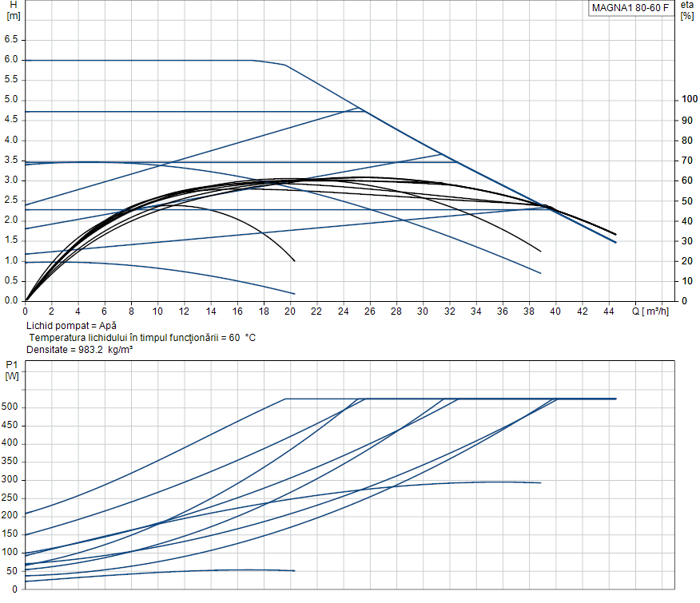Click the 6.0 tick on the H axis
This screenshot has height=603, width=700.
point(11,60)
